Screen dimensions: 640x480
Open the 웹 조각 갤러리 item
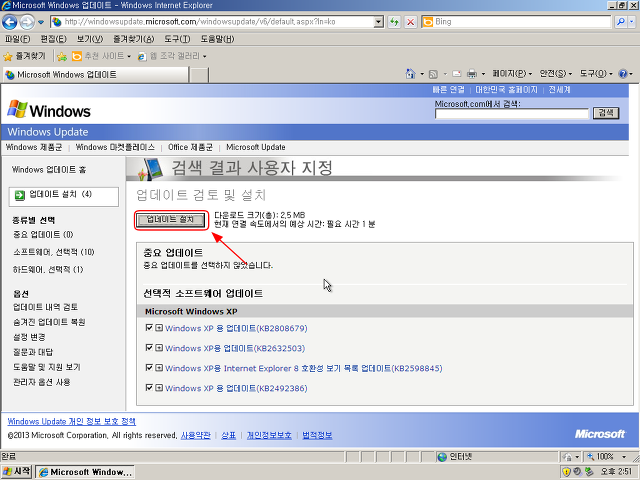pyautogui.click(x=171, y=56)
